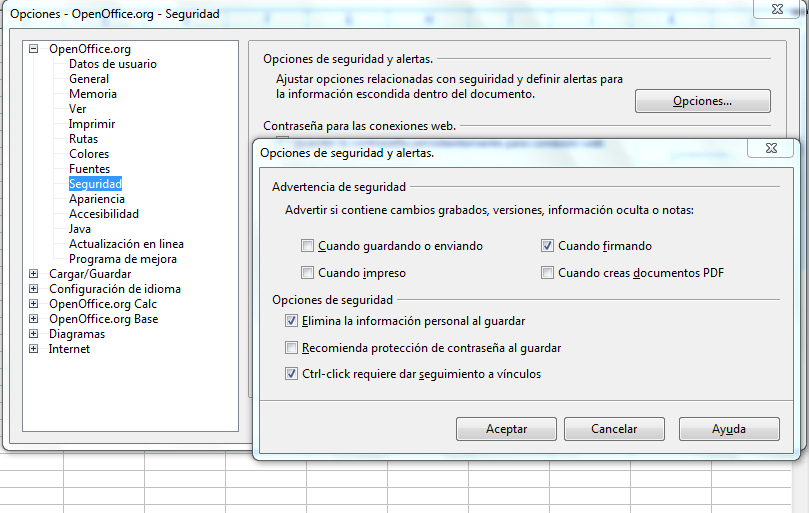Go to 'Actualización en línea' settings

click(126, 244)
